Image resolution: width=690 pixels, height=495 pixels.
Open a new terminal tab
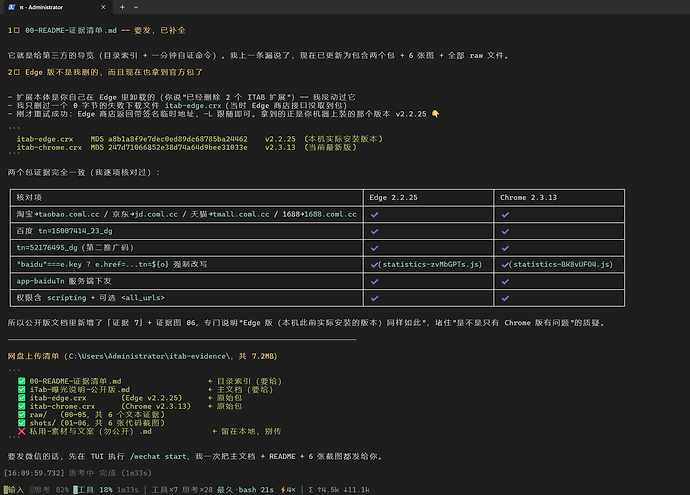tap(122, 7)
